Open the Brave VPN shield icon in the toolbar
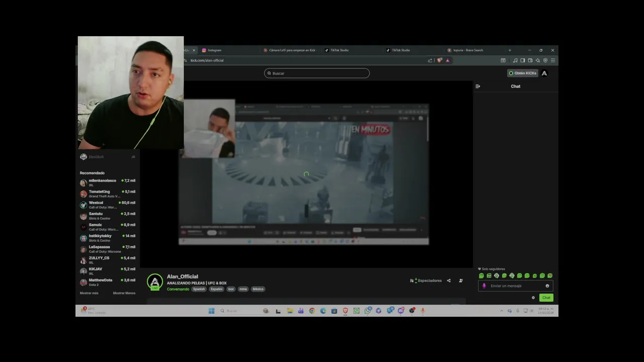The width and height of the screenshot is (644, 362). [x=545, y=60]
